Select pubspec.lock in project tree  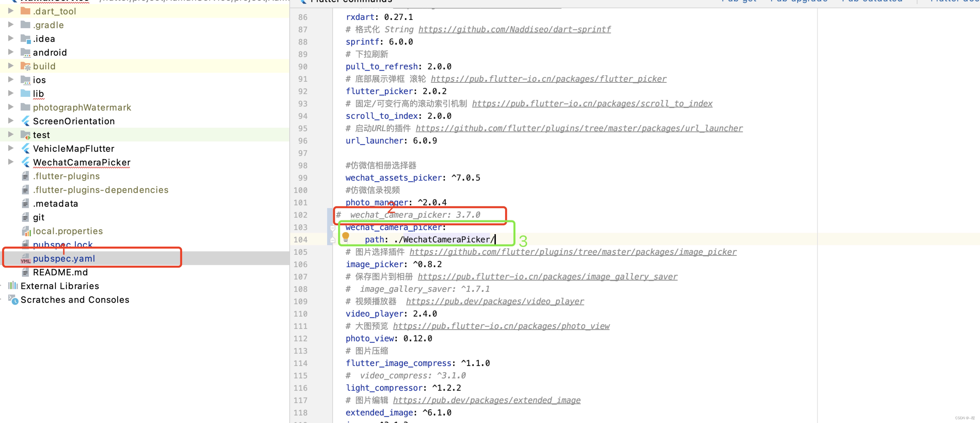point(63,244)
